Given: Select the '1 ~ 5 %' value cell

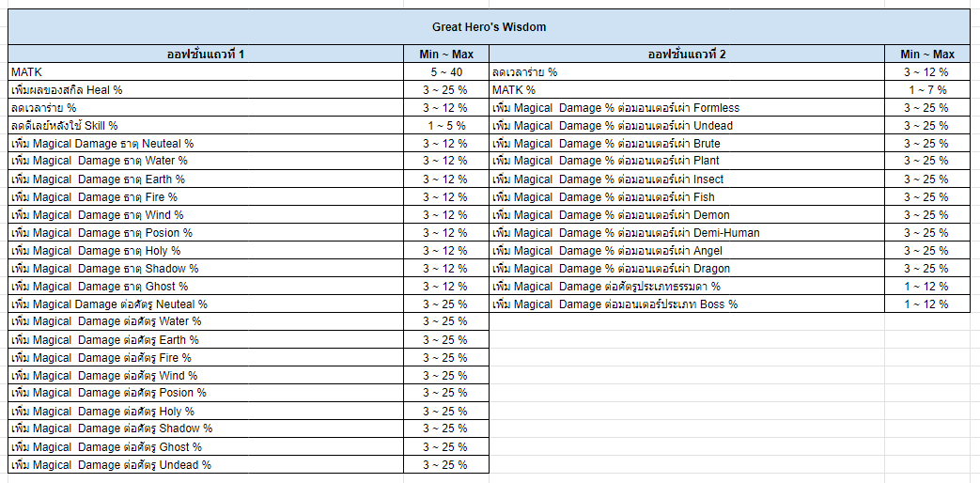Looking at the screenshot, I should [446, 126].
